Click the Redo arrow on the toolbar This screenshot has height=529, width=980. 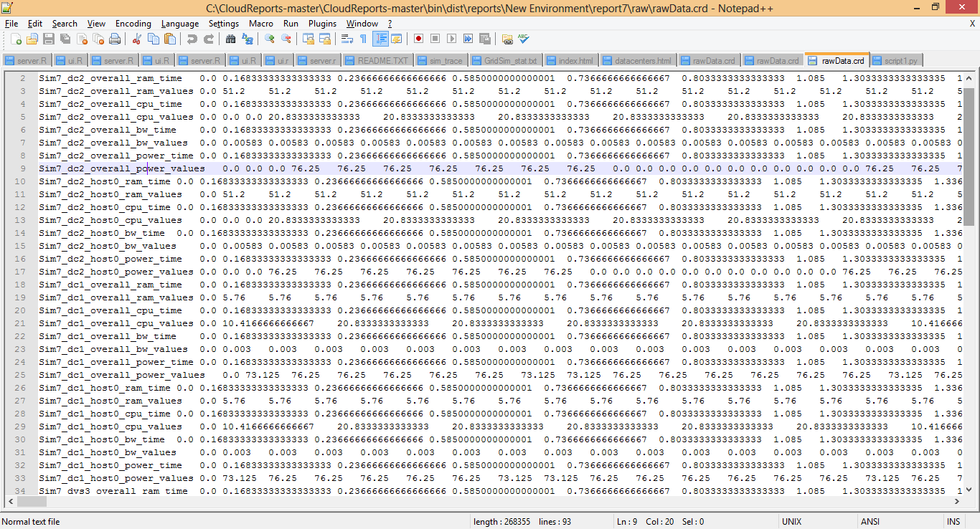click(210, 38)
